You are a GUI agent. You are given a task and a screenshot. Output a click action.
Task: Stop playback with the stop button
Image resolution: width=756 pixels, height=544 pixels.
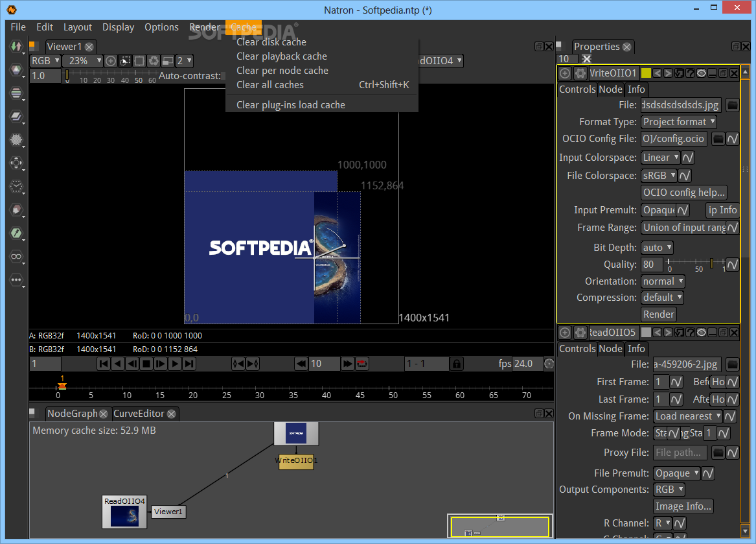click(146, 364)
